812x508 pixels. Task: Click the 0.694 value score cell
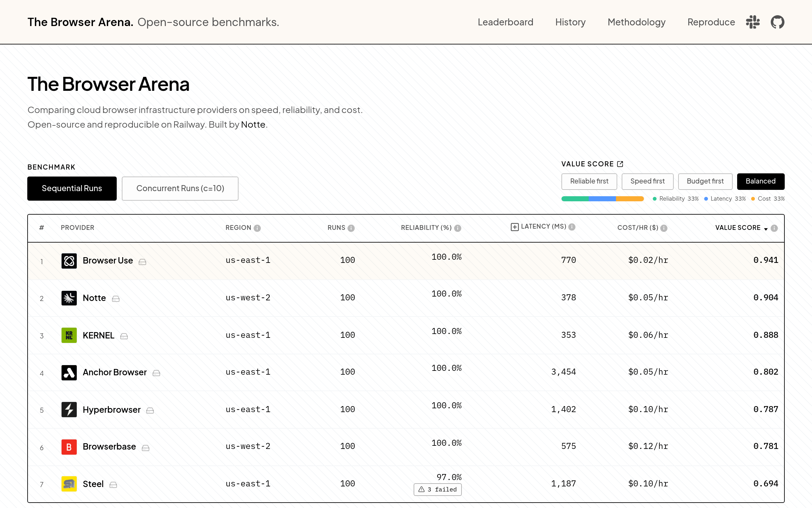click(765, 484)
